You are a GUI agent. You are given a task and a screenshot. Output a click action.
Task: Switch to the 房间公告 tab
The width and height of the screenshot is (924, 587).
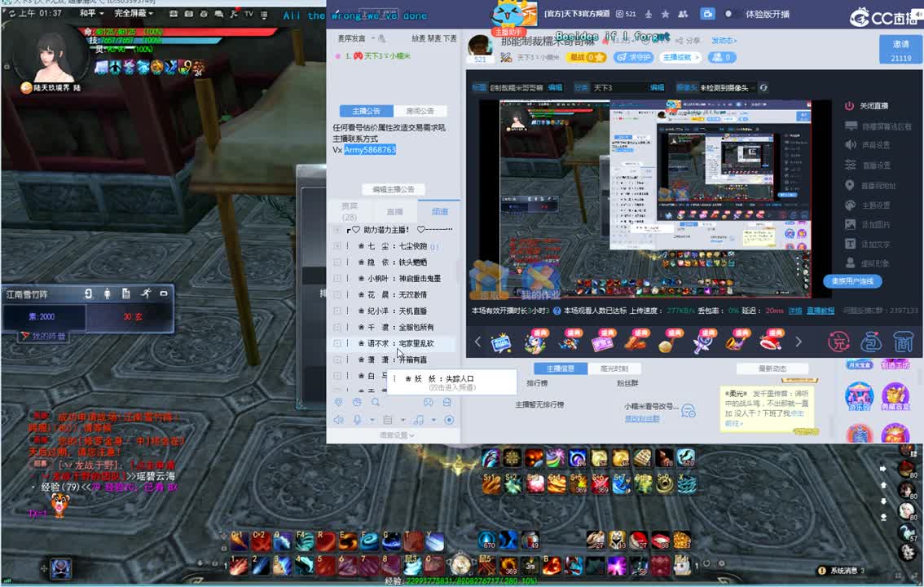point(420,111)
